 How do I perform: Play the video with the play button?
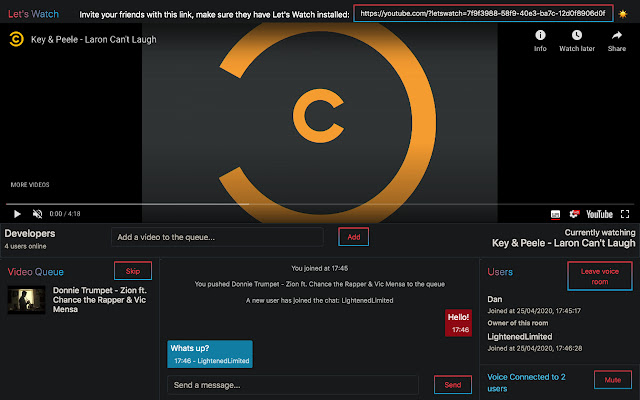(x=17, y=214)
